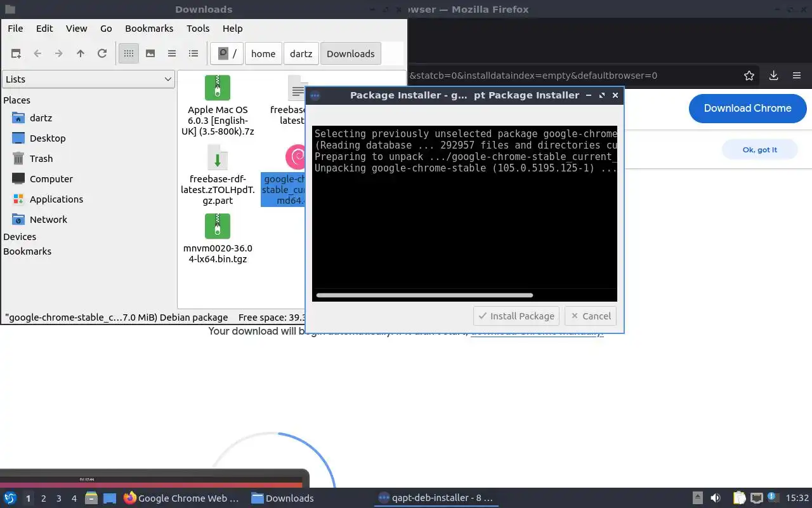The image size is (812, 508).
Task: Open the application launcher menu
Action: click(x=10, y=498)
